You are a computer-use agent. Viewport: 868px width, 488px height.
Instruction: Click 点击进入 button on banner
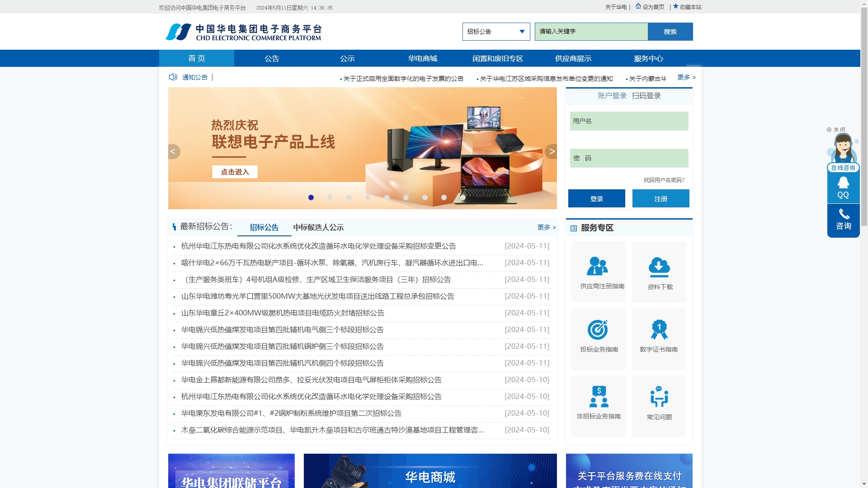235,172
